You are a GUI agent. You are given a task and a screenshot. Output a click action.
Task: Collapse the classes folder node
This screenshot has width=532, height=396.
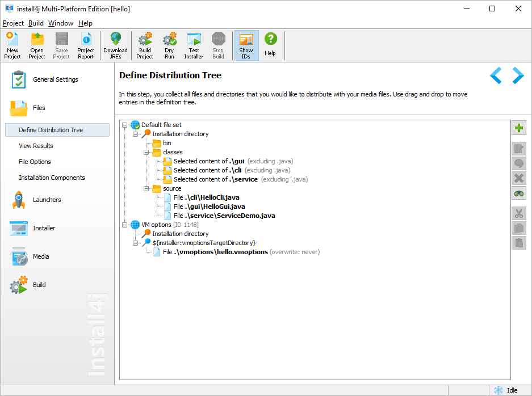[146, 152]
